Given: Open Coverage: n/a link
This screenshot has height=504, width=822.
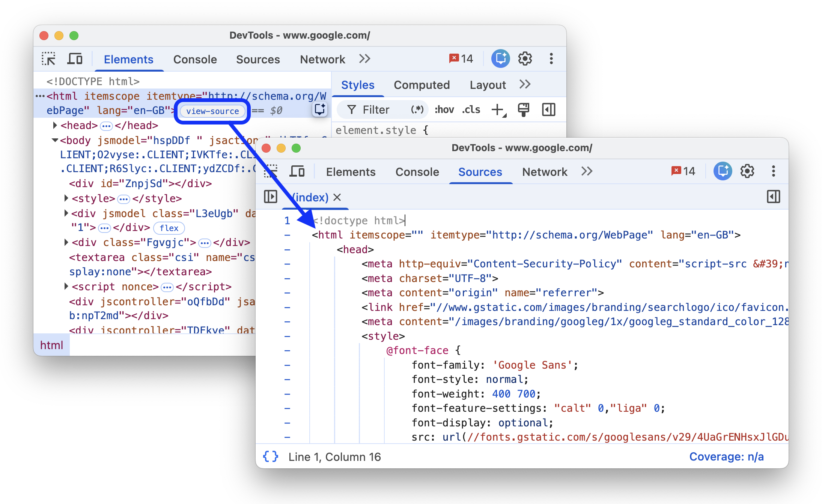Looking at the screenshot, I should pos(727,456).
